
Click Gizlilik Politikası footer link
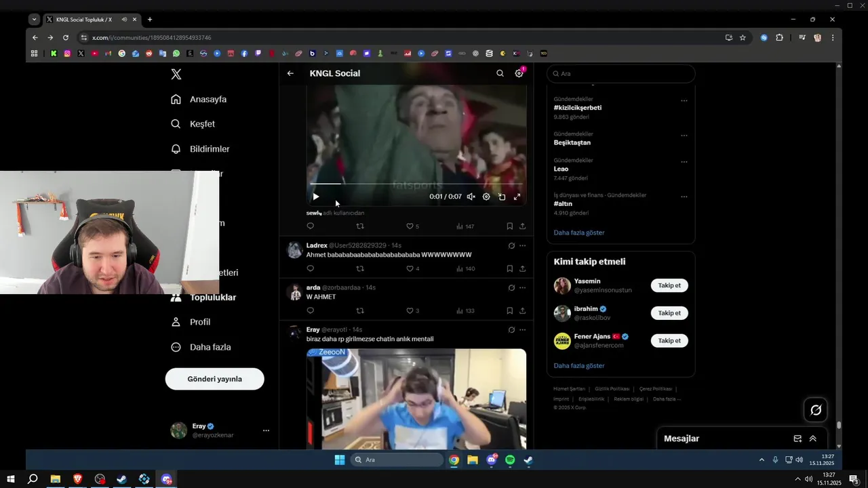[612, 389]
